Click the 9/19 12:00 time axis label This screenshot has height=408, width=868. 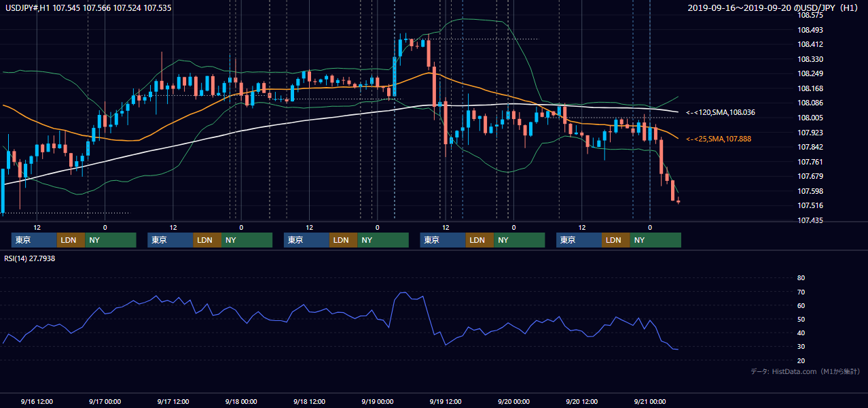(x=446, y=401)
